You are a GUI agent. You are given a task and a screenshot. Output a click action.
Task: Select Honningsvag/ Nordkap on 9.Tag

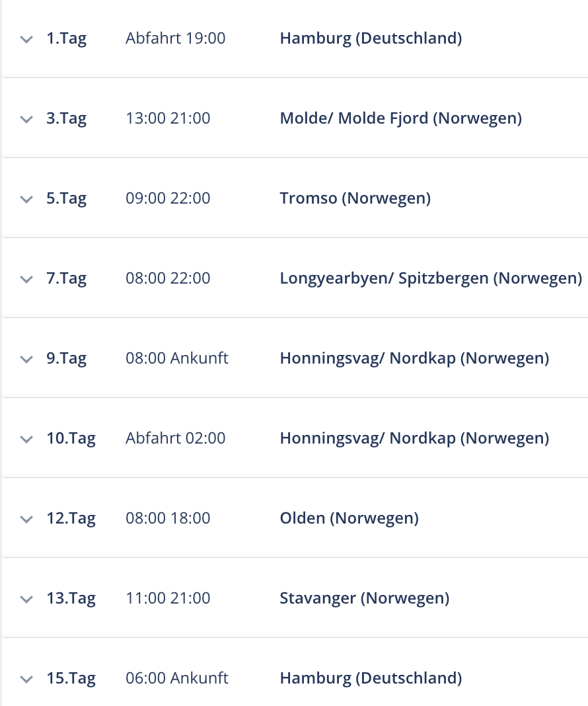(x=414, y=358)
